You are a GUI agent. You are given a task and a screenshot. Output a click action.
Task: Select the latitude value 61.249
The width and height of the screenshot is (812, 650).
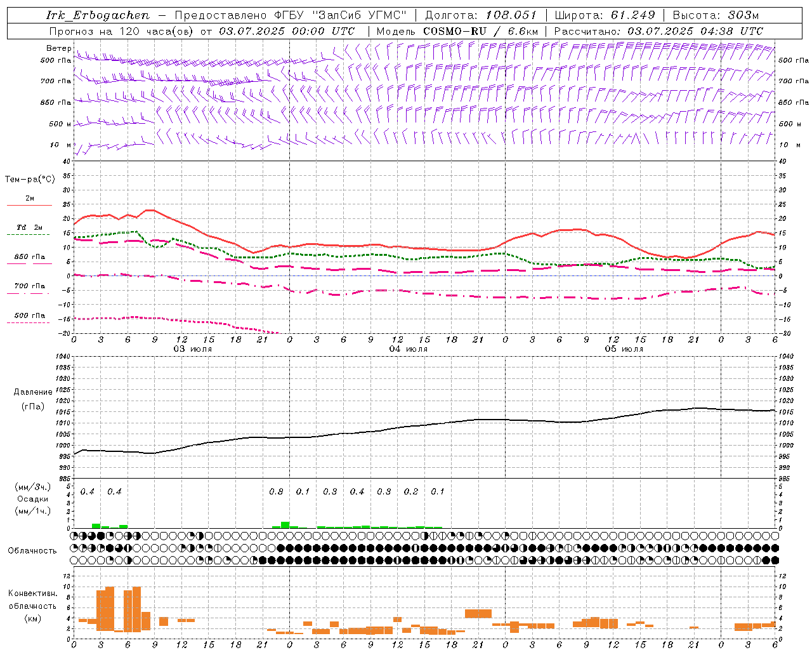tap(632, 15)
